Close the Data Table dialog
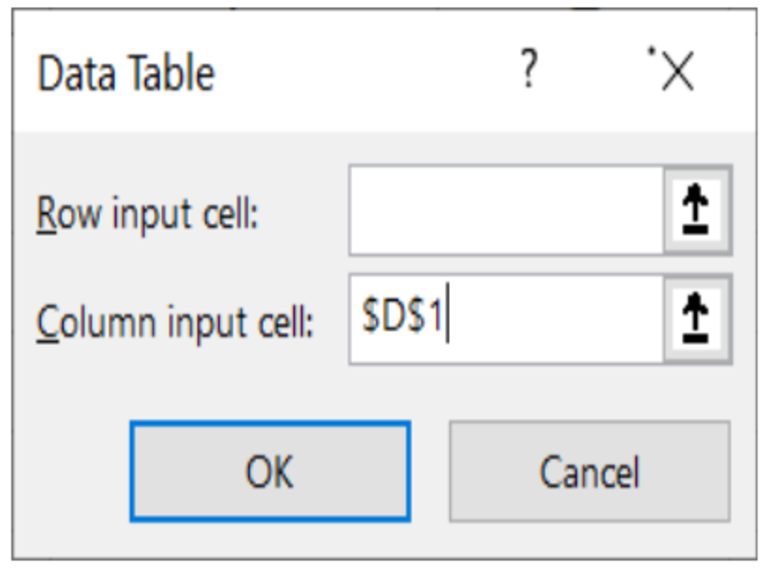The image size is (767, 570). point(676,73)
